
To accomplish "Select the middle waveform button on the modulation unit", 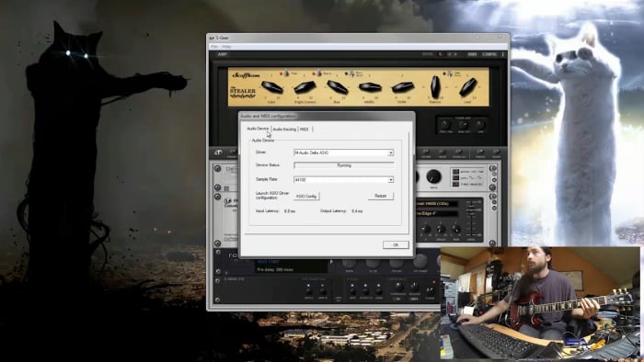I will tap(455, 178).
